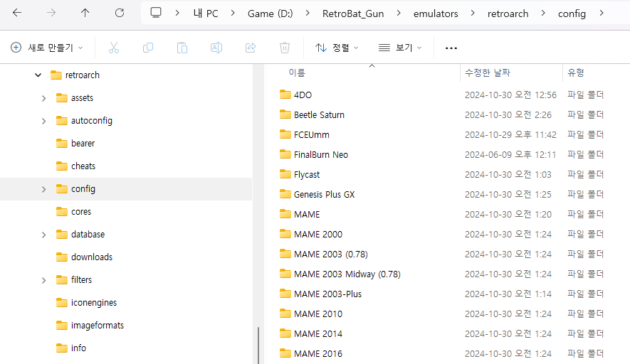The width and height of the screenshot is (630, 364).
Task: Select retroarch folder in navigation tree
Action: pos(75,75)
